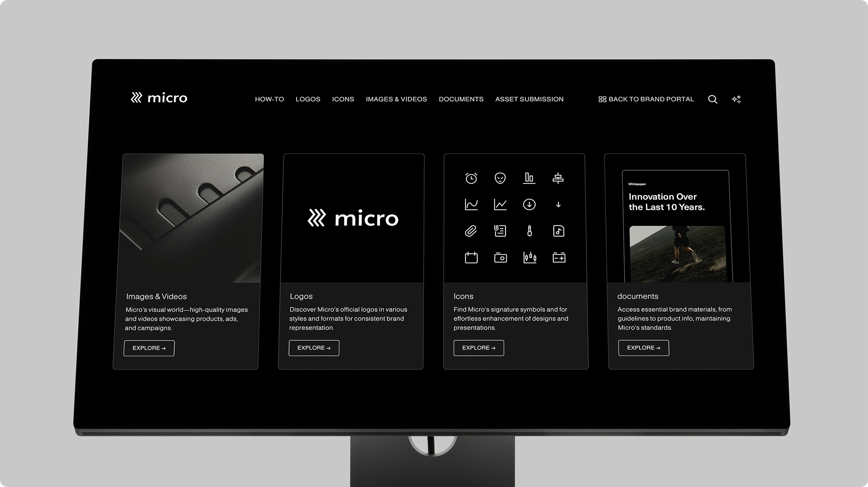Click the bar chart icon in Icons grid
This screenshot has height=487, width=868.
click(x=528, y=178)
